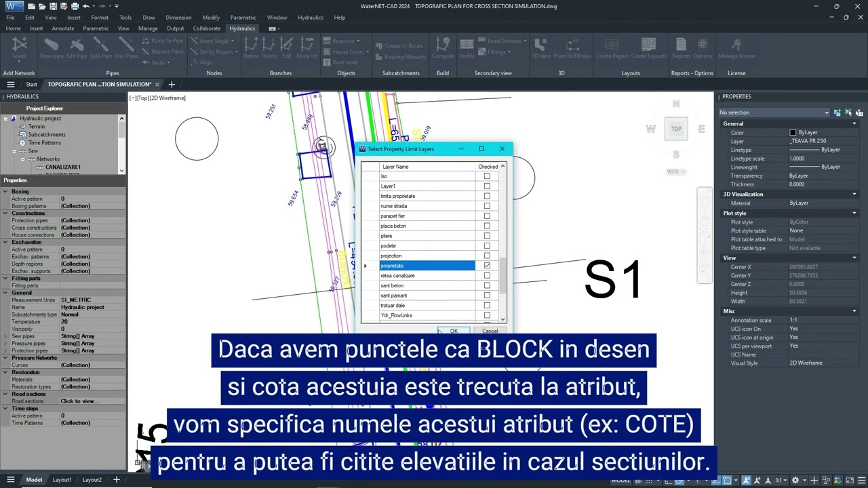This screenshot has height=488, width=868.
Task: Select the Draw pipe tool
Action: 52,47
